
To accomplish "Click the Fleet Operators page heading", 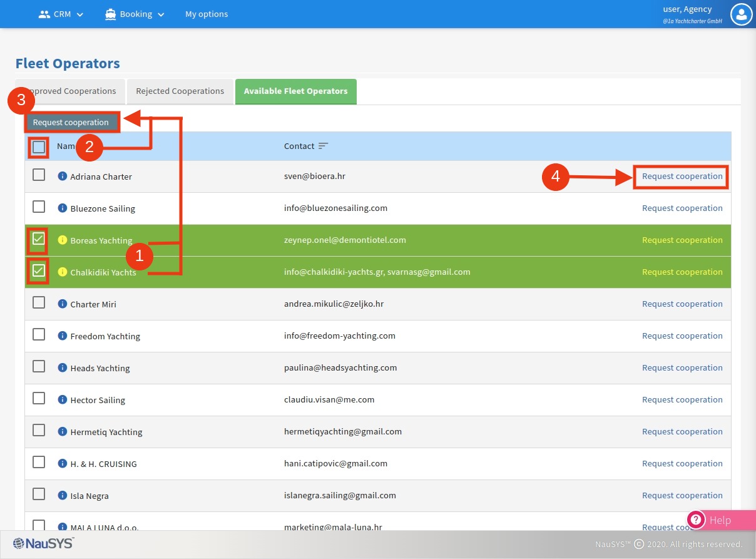I will pos(68,64).
